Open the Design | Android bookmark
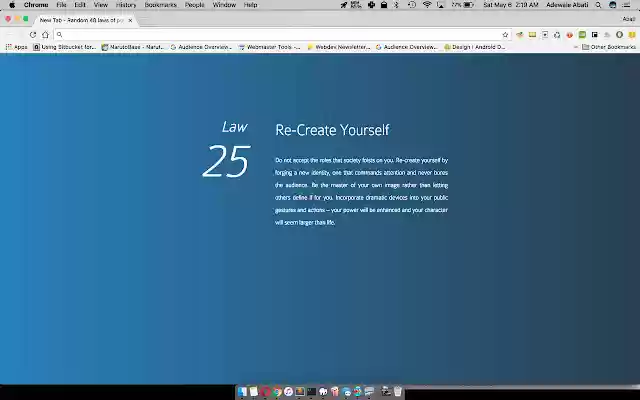This screenshot has width=640, height=400. point(475,47)
